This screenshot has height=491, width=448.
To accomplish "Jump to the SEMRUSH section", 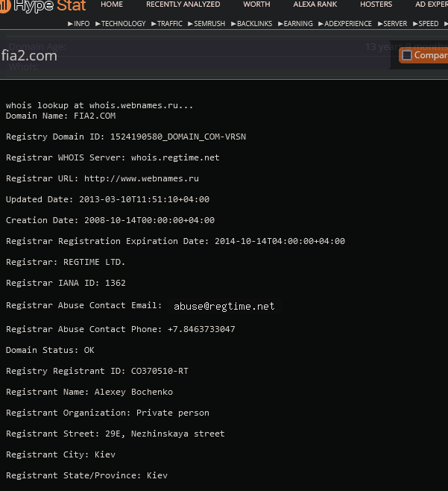I will (206, 24).
